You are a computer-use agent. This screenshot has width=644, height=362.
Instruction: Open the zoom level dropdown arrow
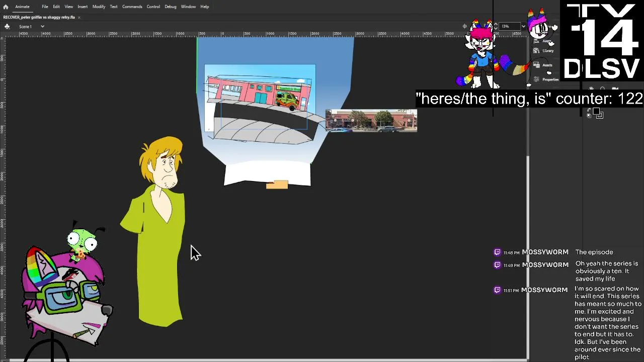[523, 26]
